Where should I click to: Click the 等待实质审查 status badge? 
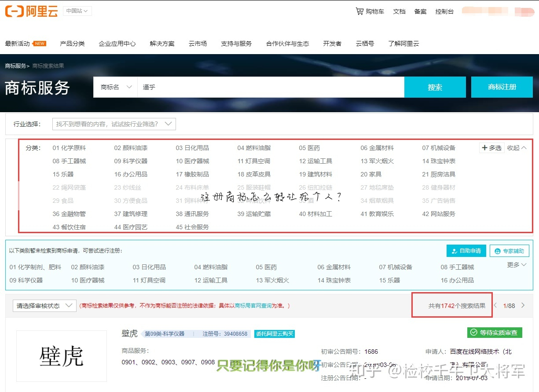click(x=495, y=333)
